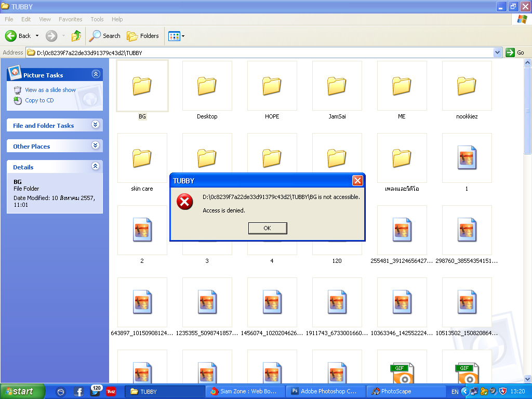Select the image file named 2
Image resolution: width=532 pixels, height=399 pixels.
click(142, 234)
